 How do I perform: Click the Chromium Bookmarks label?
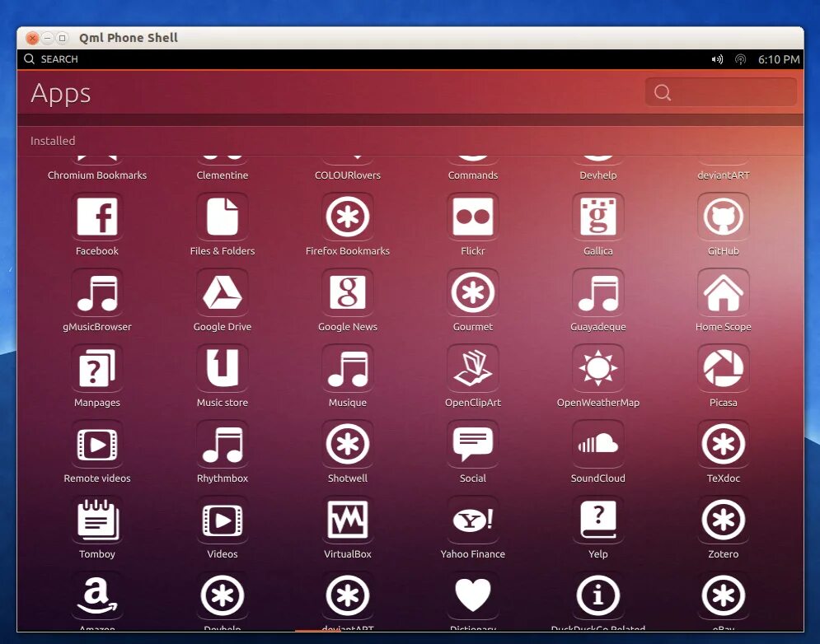[x=96, y=175]
